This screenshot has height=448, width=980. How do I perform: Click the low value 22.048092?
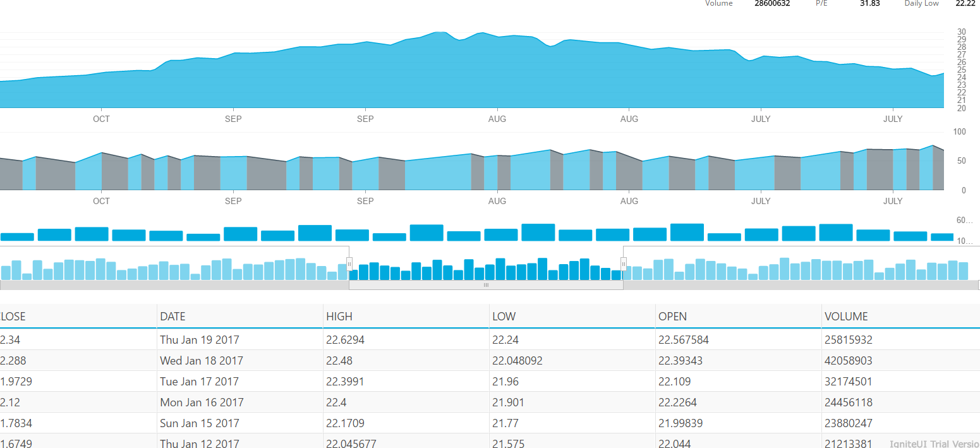tap(517, 361)
